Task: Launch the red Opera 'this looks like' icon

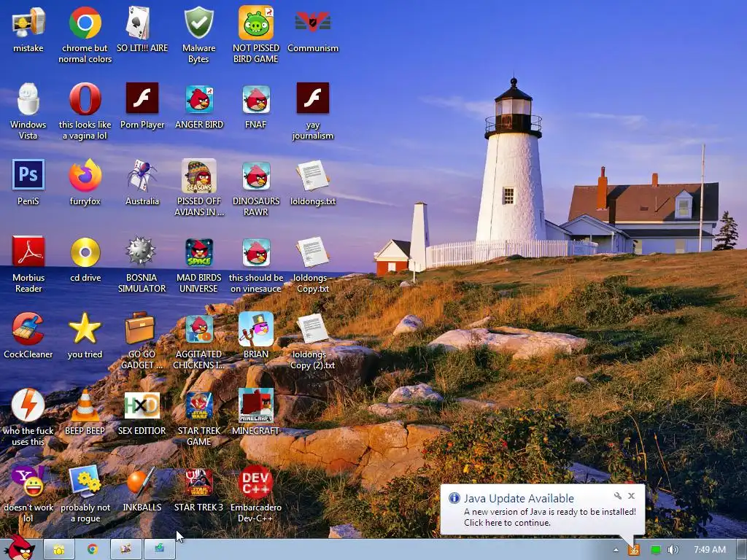Action: point(85,99)
